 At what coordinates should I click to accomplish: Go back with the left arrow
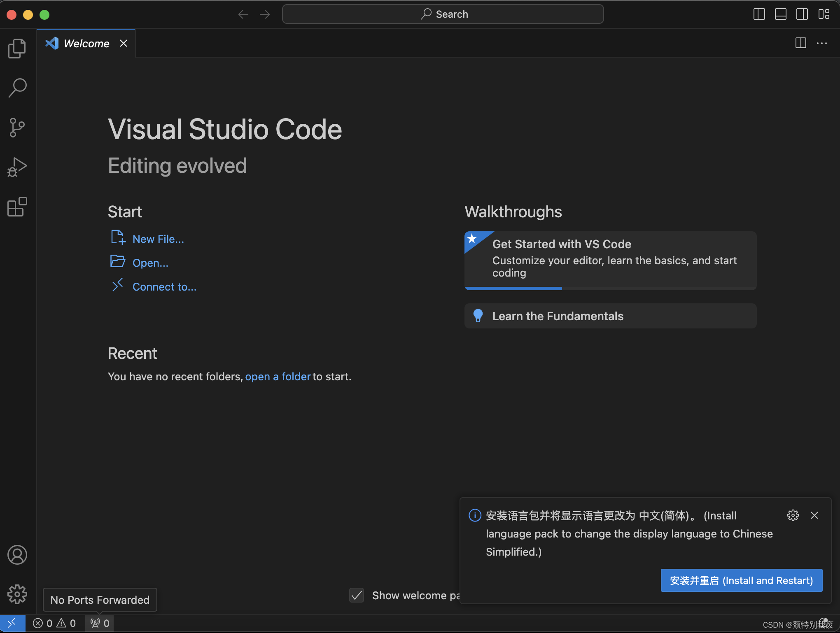pyautogui.click(x=243, y=14)
